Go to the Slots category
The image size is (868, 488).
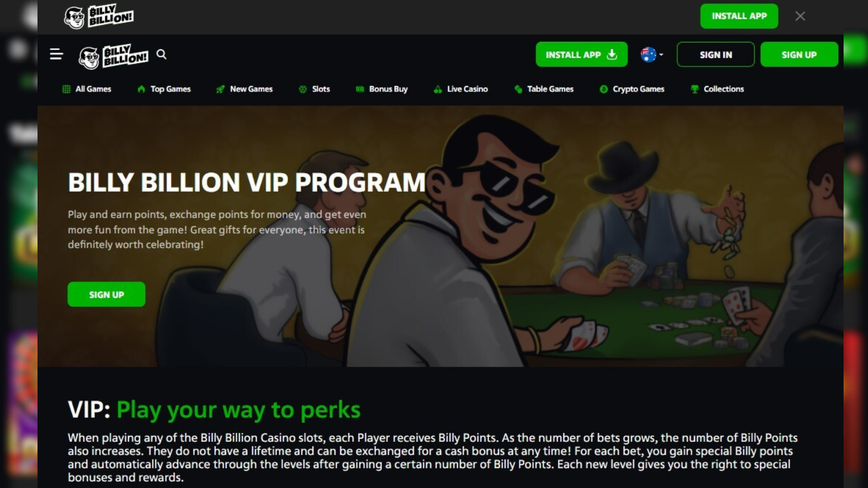click(314, 89)
